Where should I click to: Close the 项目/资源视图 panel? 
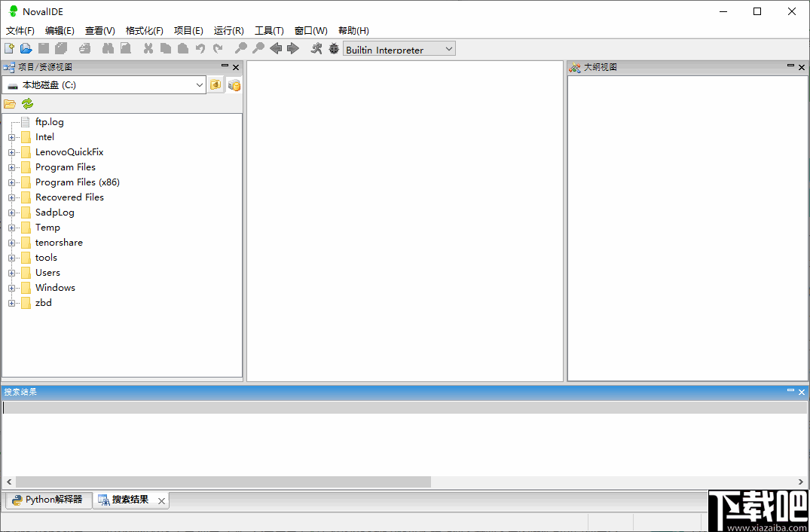(236, 67)
